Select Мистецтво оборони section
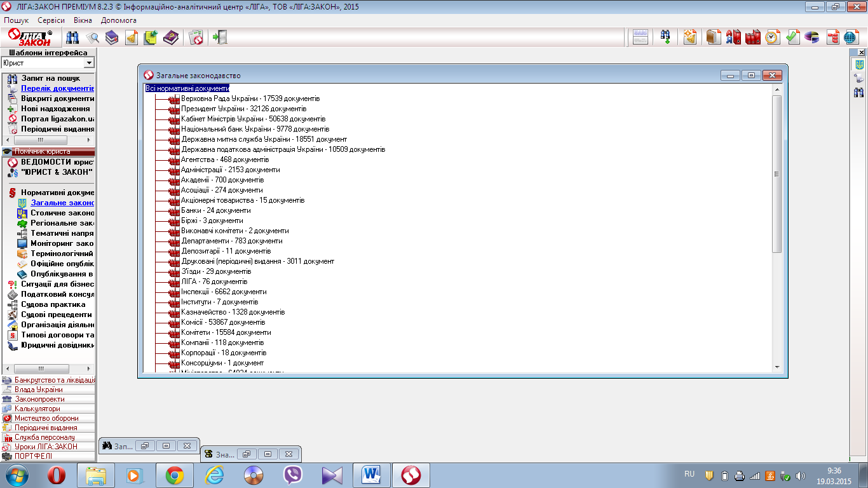 [48, 418]
